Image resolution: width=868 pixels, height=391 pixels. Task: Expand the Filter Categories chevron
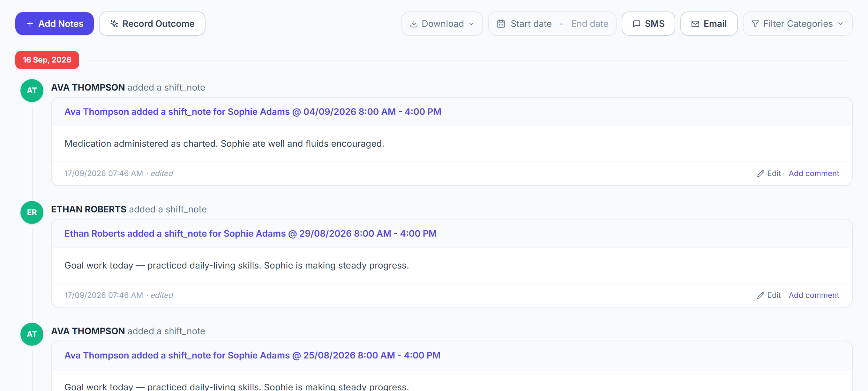pos(840,24)
